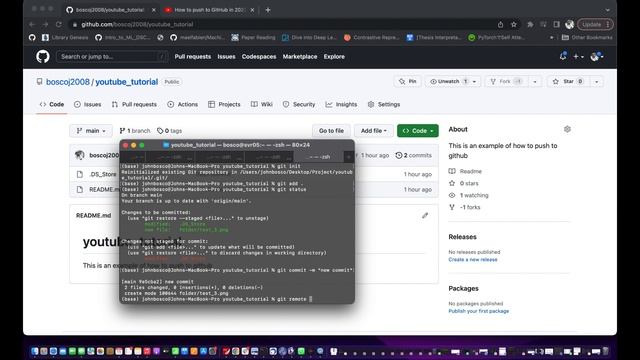Click the browser back arrow
The image size is (640, 360).
coord(32,24)
